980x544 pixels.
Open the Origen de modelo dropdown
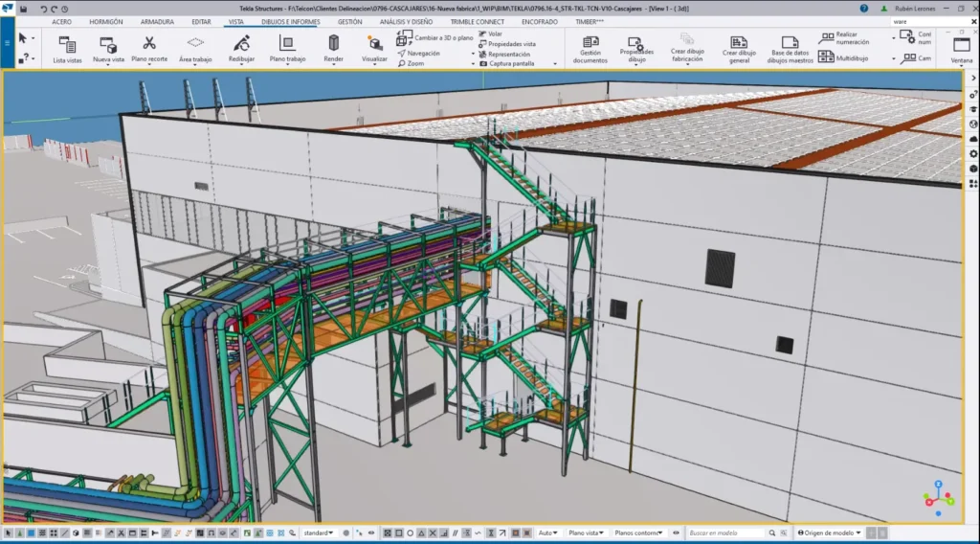coord(830,533)
